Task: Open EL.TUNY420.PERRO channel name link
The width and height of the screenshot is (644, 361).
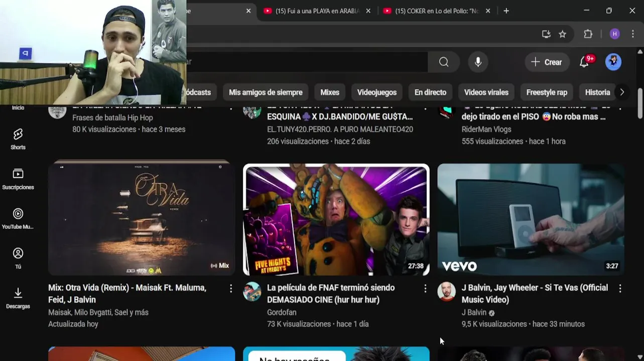Action: point(340,129)
